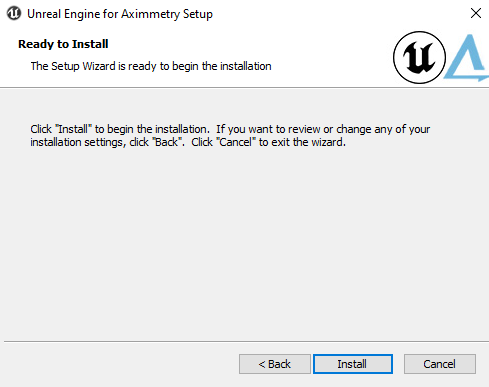This screenshot has width=489, height=387.
Task: Click the line starting "installation settings"
Action: pos(188,142)
